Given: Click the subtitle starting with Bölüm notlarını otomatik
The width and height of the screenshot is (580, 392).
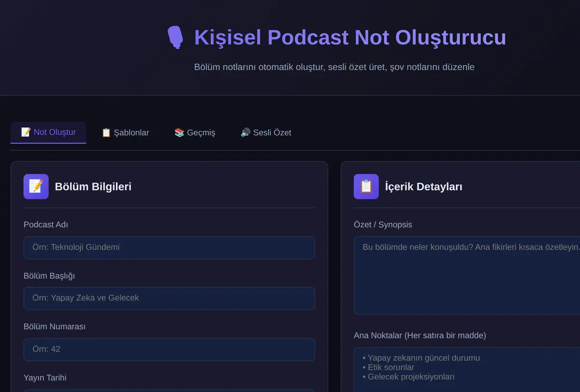Looking at the screenshot, I should point(334,67).
